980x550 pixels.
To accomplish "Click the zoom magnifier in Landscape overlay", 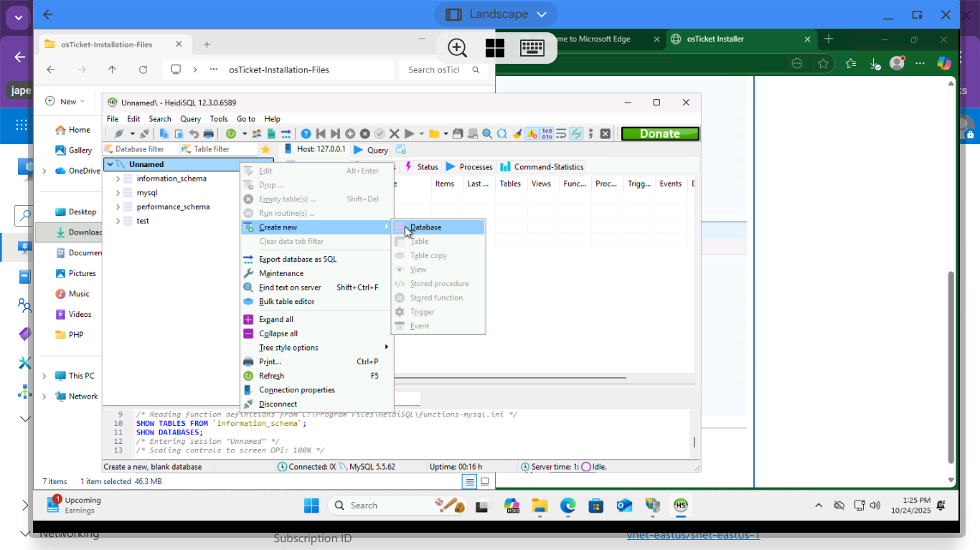I will [x=457, y=48].
